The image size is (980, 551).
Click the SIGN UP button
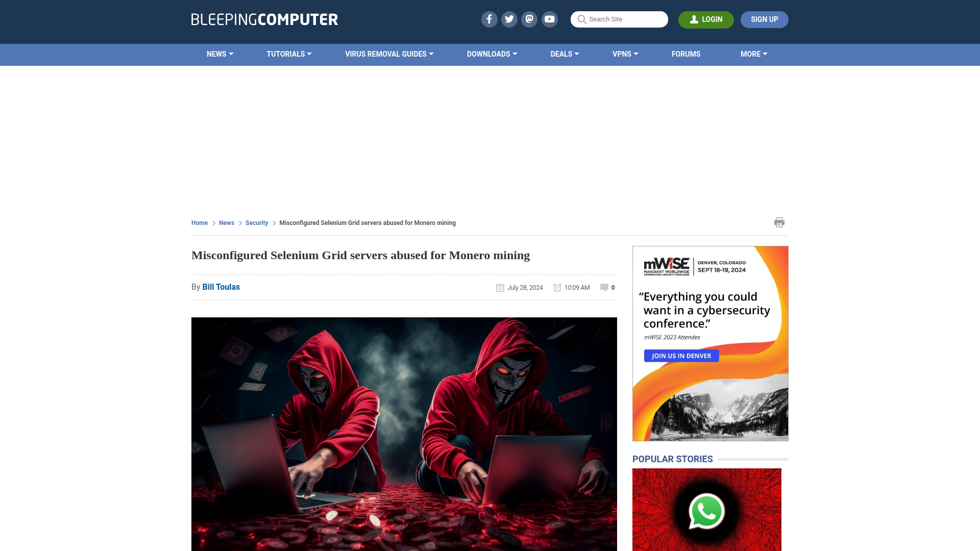click(764, 19)
